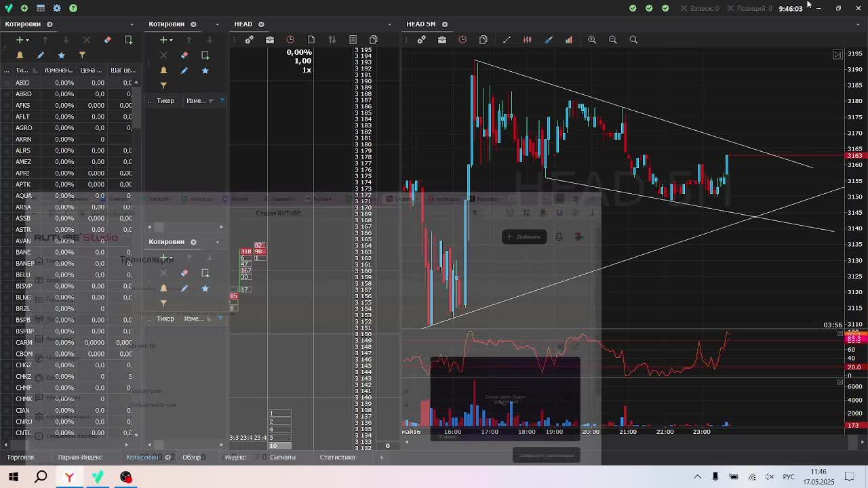
Task: Open Windows Start menu
Action: tap(14, 477)
